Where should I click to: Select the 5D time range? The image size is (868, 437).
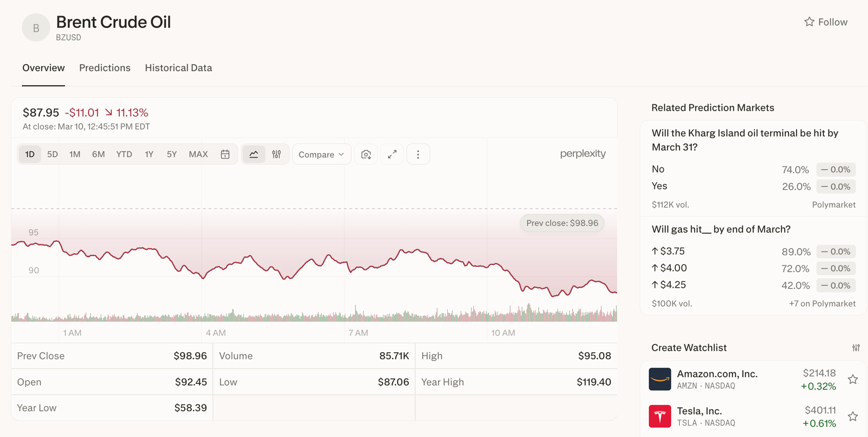click(x=53, y=154)
